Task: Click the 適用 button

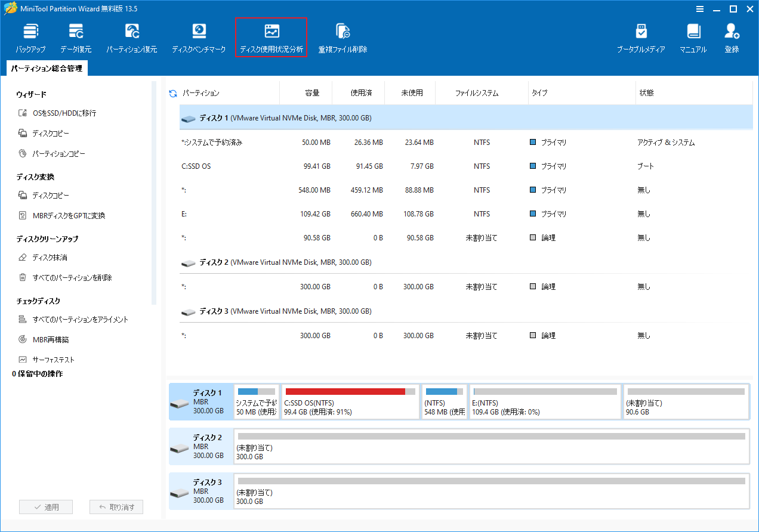Action: (x=46, y=506)
